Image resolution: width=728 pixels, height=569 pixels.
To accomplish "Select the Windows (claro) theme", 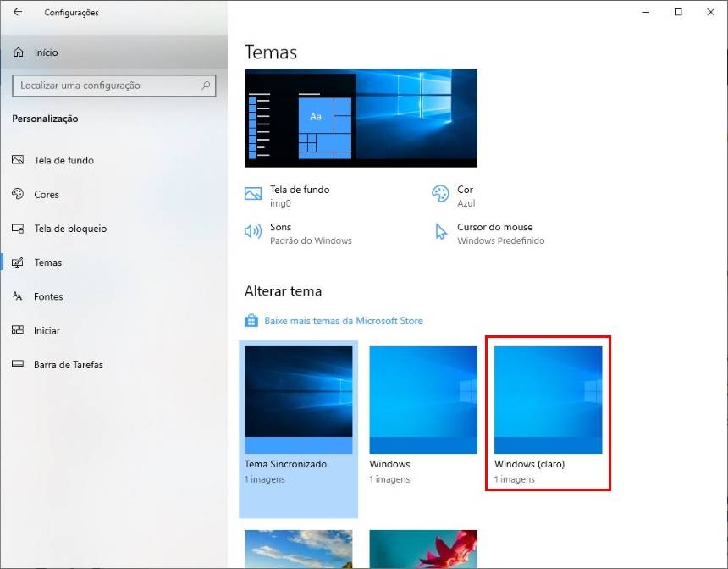I will pos(549,400).
